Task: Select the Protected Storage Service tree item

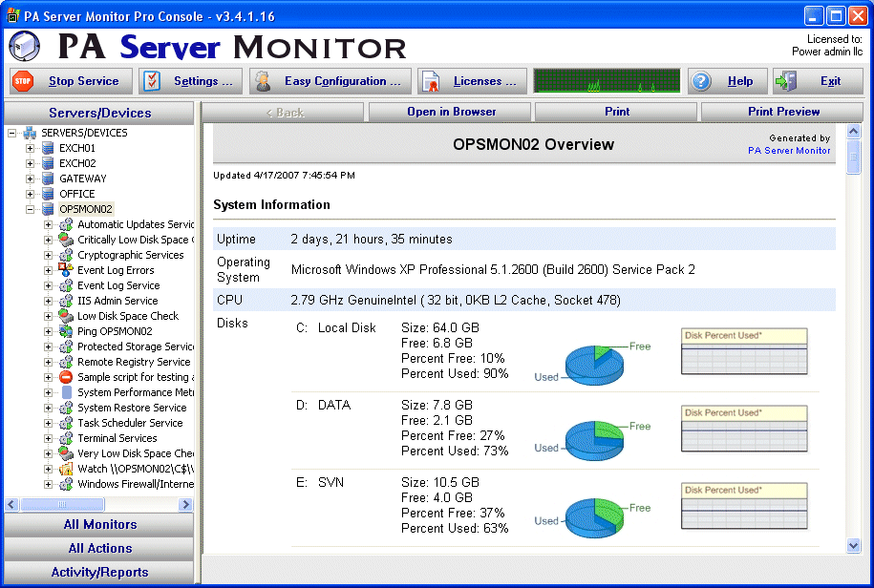Action: click(135, 346)
